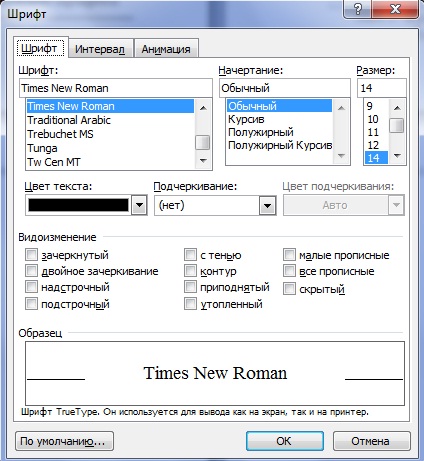
Task: Enable приподнятый checkbox
Action: 190,287
